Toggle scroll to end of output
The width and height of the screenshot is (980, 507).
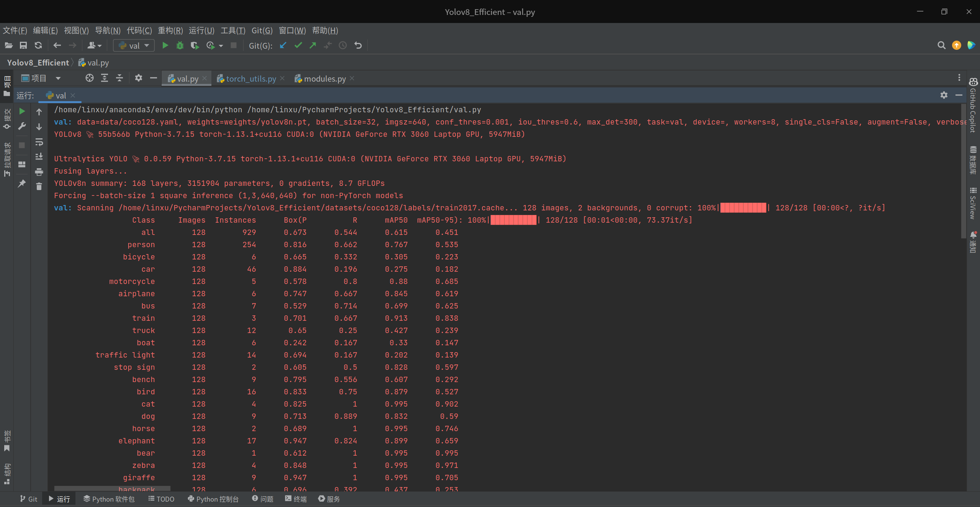pyautogui.click(x=39, y=157)
